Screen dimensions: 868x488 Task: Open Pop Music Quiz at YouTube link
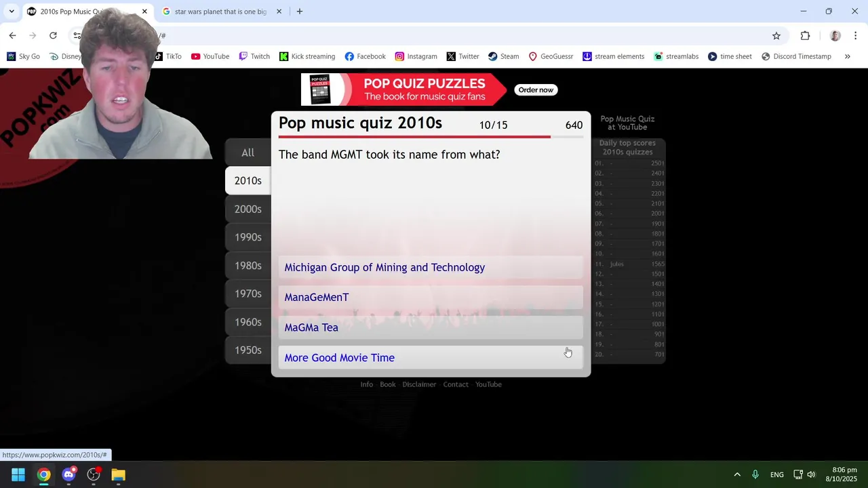point(627,123)
